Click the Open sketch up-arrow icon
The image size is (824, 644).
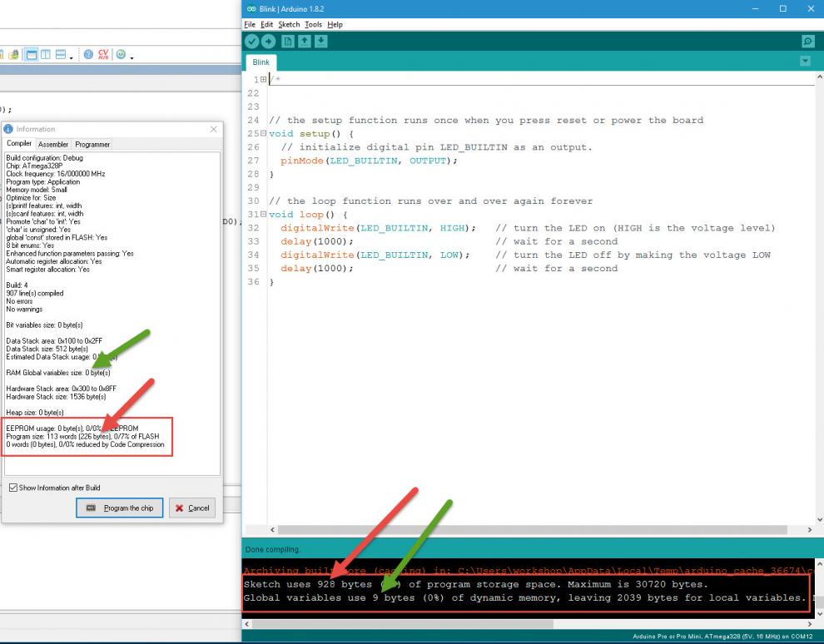click(305, 42)
